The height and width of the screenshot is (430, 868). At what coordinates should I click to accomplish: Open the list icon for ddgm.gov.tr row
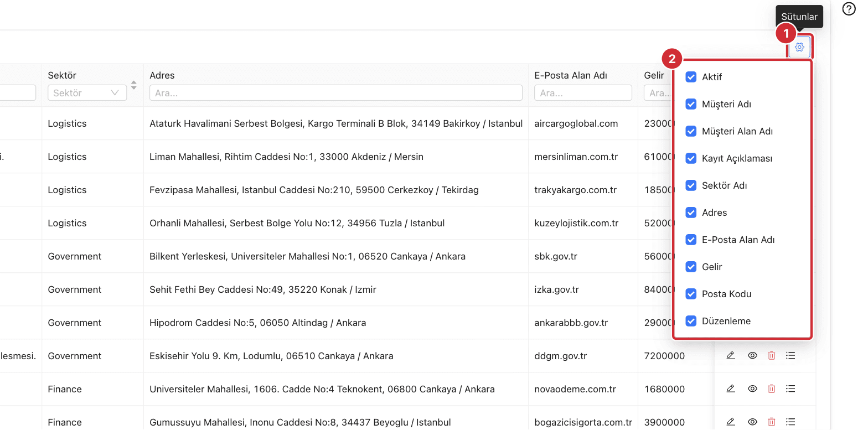click(x=790, y=355)
